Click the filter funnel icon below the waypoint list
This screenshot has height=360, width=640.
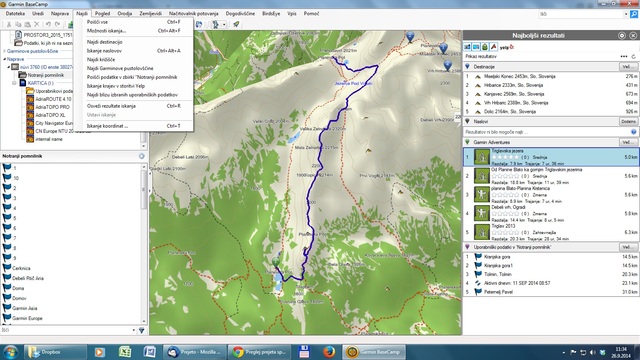(x=142, y=330)
